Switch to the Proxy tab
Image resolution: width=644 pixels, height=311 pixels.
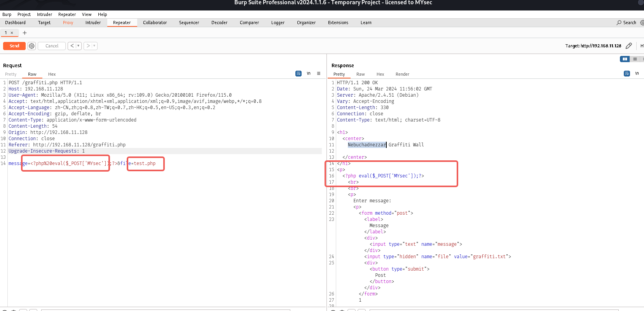(68, 23)
